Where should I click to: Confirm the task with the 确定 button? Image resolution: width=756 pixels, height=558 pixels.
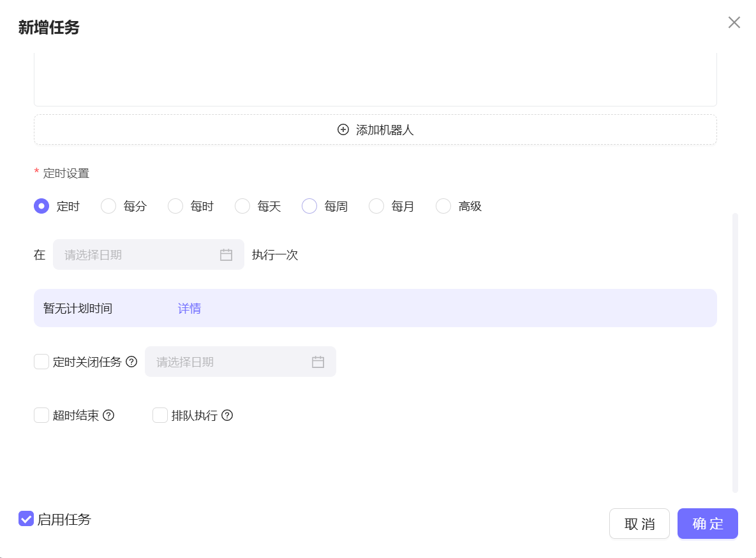(x=708, y=523)
